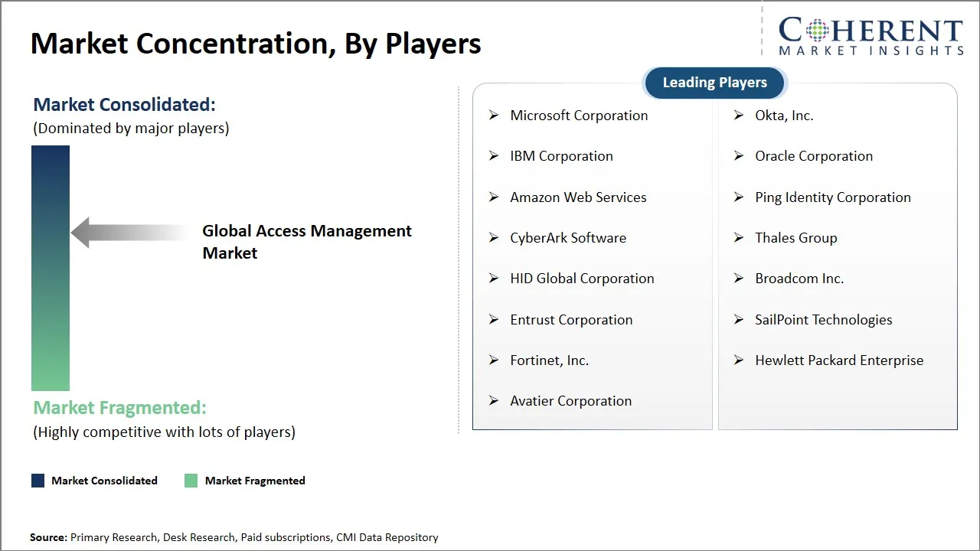Click the gray arrow pointing at the gradient bar
The width and height of the screenshot is (980, 551).
[122, 232]
